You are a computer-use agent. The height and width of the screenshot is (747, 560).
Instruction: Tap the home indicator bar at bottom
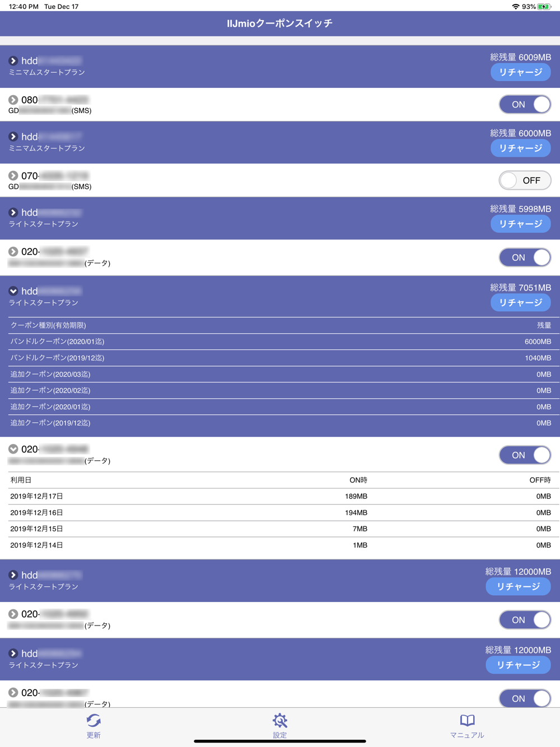point(280,741)
